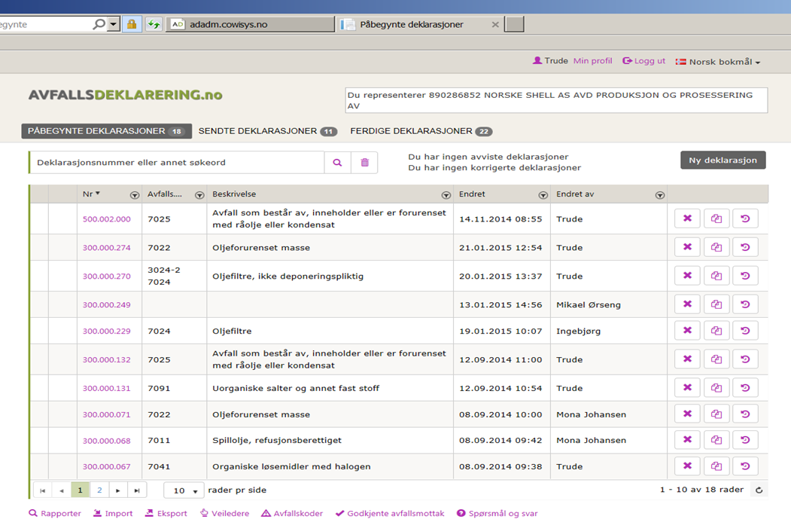Viewport: 791px width, 519px height.
Task: Open the Avfallskoder link in the footer
Action: click(x=292, y=513)
